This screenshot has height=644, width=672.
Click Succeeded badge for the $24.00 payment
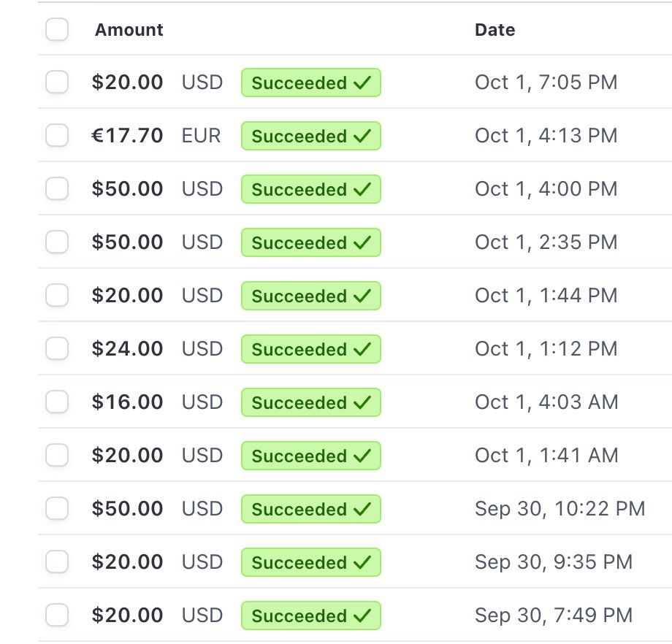[x=311, y=349]
